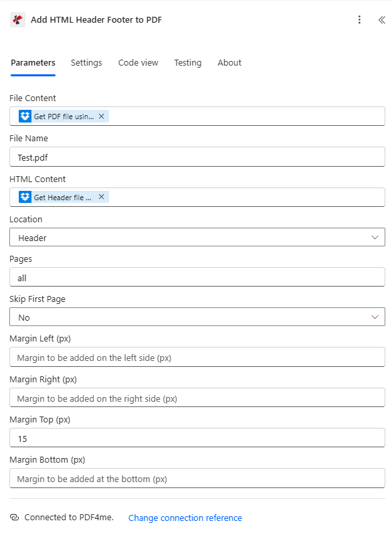Click the PDF4me connector icon in the header
392x541 pixels.
click(17, 20)
